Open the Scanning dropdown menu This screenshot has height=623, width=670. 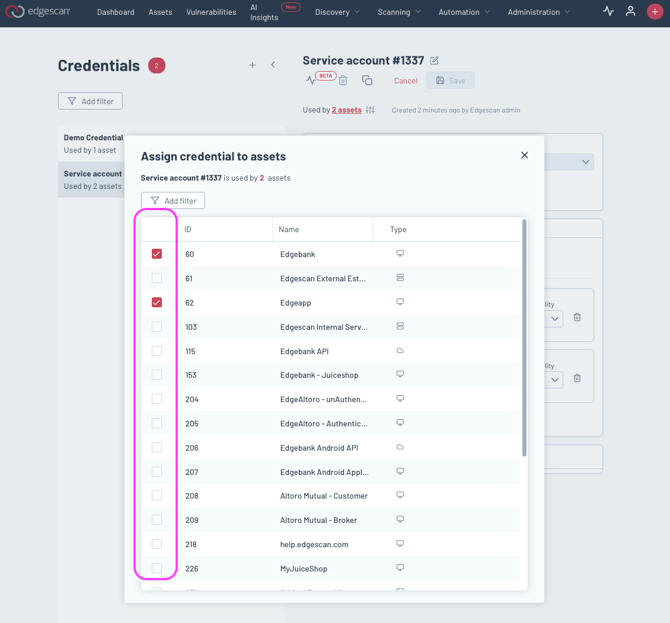click(x=399, y=12)
